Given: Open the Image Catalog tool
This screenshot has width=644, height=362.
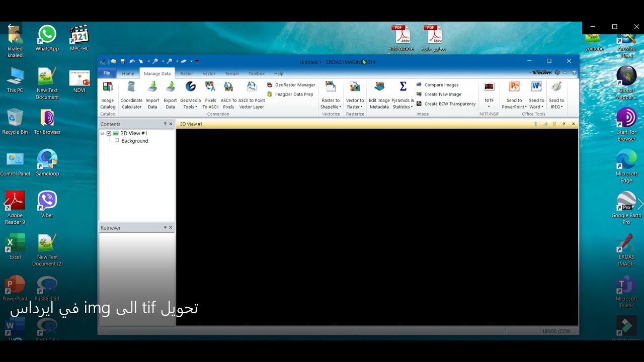Looking at the screenshot, I should (x=108, y=95).
